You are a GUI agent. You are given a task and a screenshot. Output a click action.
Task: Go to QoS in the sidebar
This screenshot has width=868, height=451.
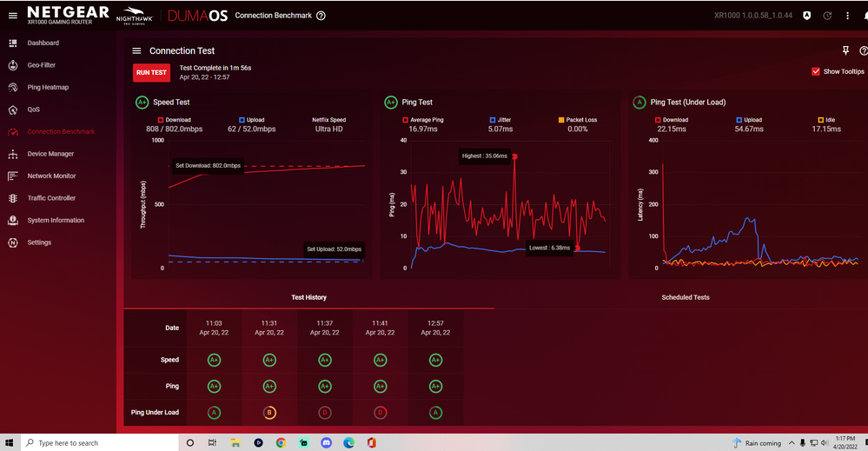coord(33,109)
